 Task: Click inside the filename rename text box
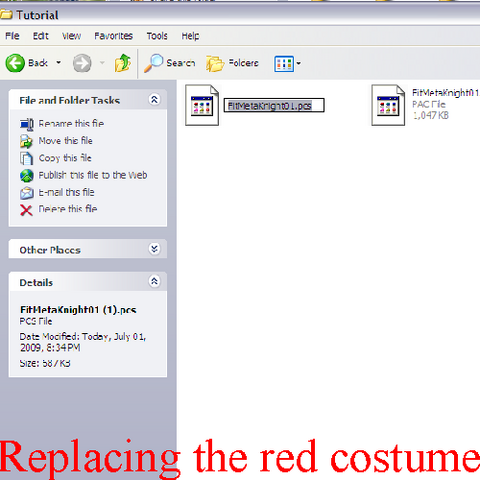pos(274,105)
